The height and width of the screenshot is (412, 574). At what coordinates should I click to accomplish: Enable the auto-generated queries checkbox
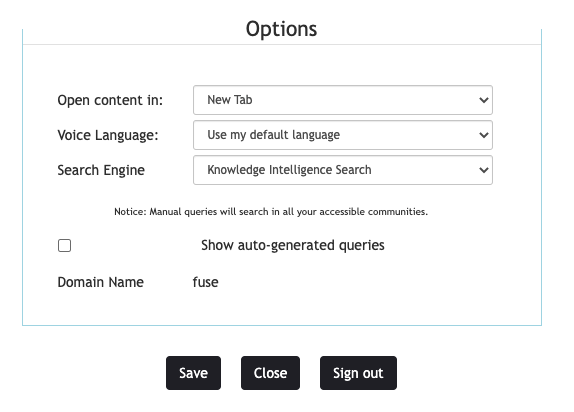click(x=64, y=245)
